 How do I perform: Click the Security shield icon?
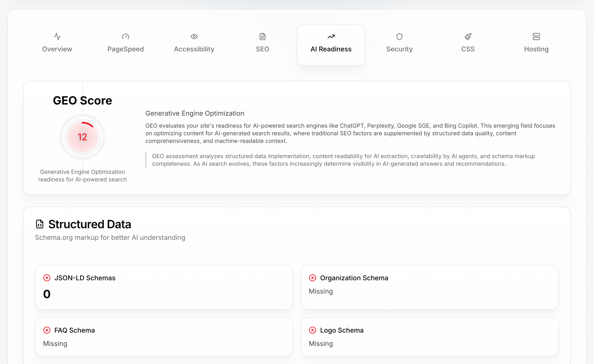click(x=399, y=37)
